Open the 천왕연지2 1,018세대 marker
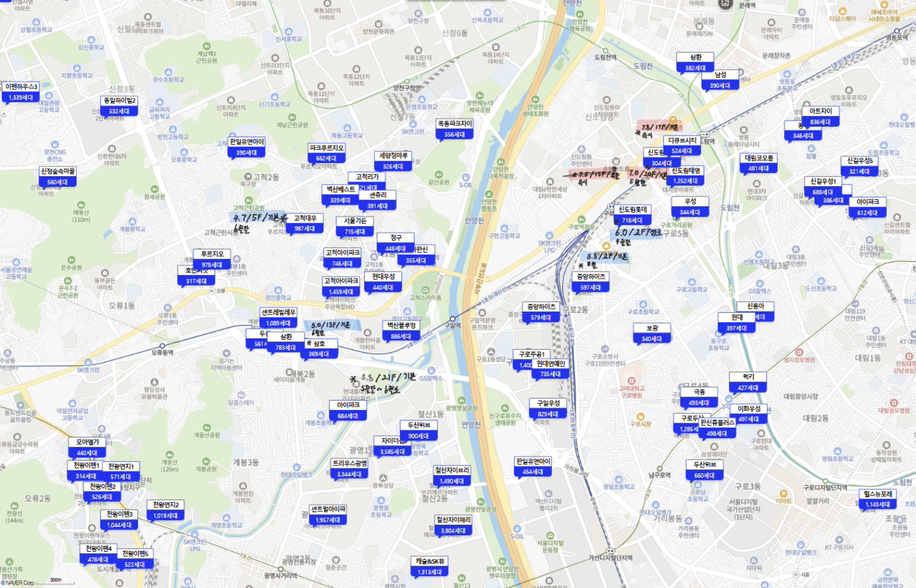 coord(166,510)
